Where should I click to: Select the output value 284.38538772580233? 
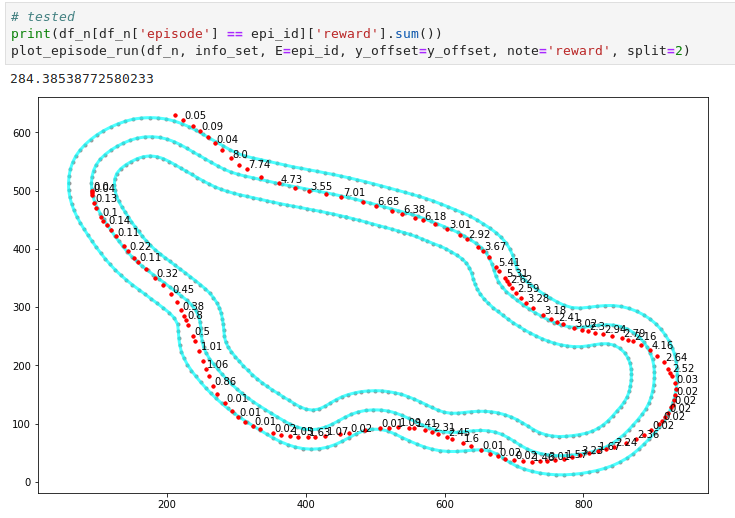click(x=82, y=79)
